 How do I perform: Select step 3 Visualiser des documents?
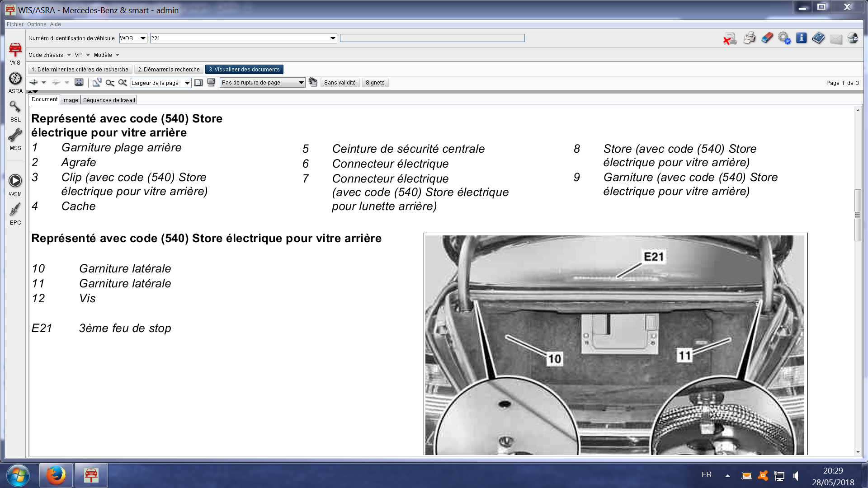244,70
